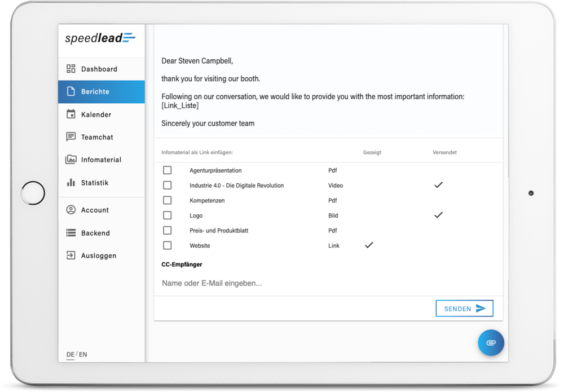
Task: Click the Ausloggen exit icon
Action: point(71,256)
